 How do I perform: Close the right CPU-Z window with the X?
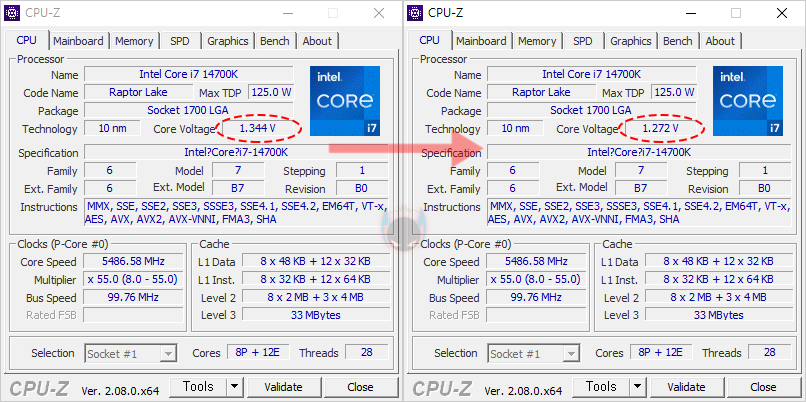pos(782,13)
